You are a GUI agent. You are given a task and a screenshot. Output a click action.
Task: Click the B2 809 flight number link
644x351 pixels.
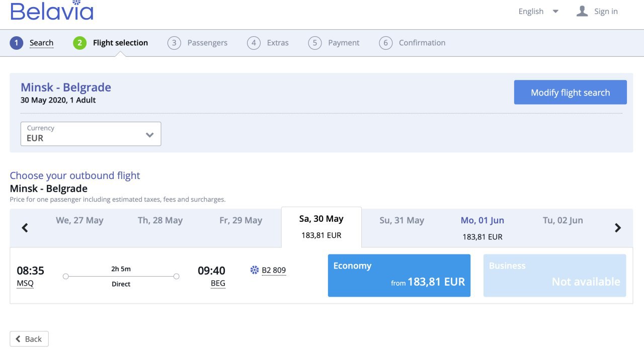coord(274,270)
